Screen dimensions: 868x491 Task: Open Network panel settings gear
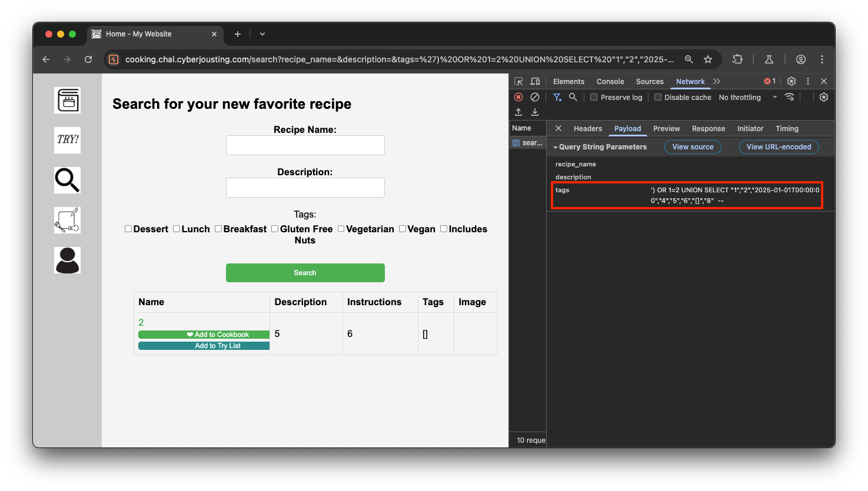point(824,97)
